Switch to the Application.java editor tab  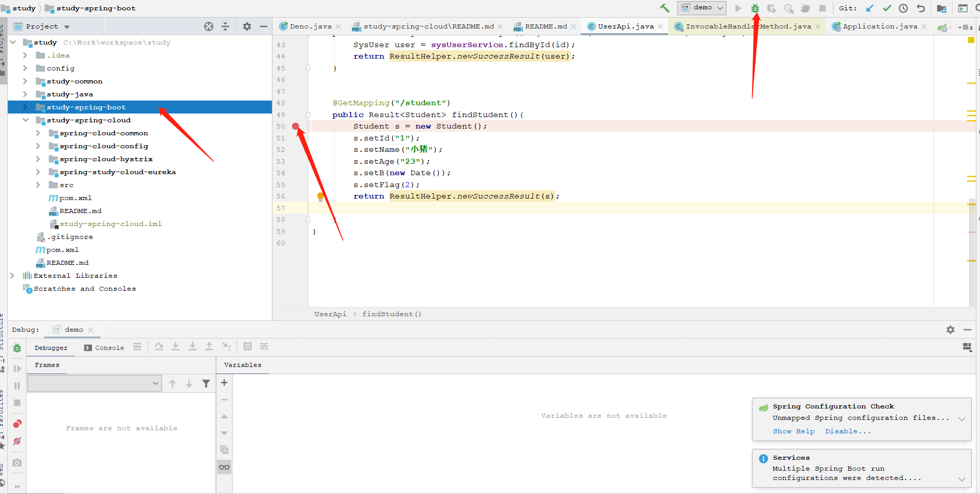coord(880,26)
